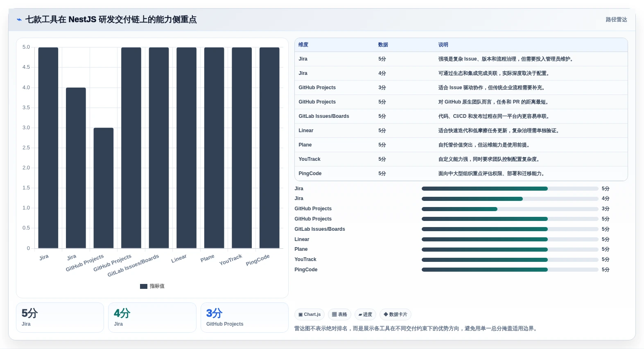Select the Chart.js chip
The image size is (644, 349).
[x=310, y=315]
